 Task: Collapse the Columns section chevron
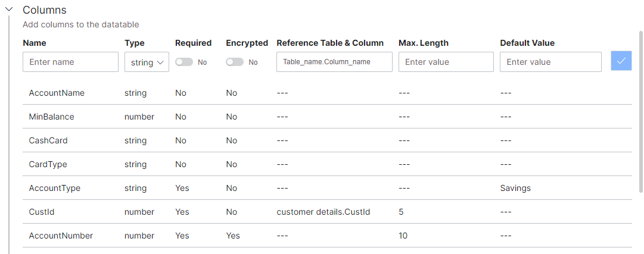tap(9, 10)
